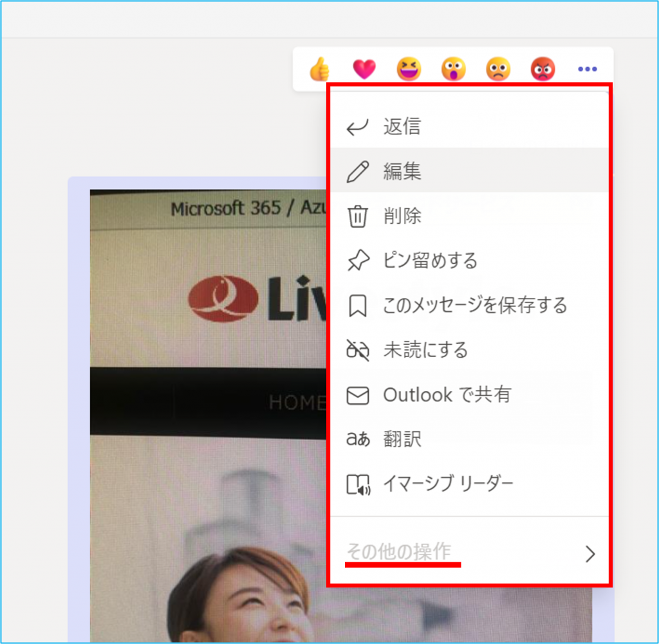
Task: Click the pin icon in menu
Action: [357, 261]
